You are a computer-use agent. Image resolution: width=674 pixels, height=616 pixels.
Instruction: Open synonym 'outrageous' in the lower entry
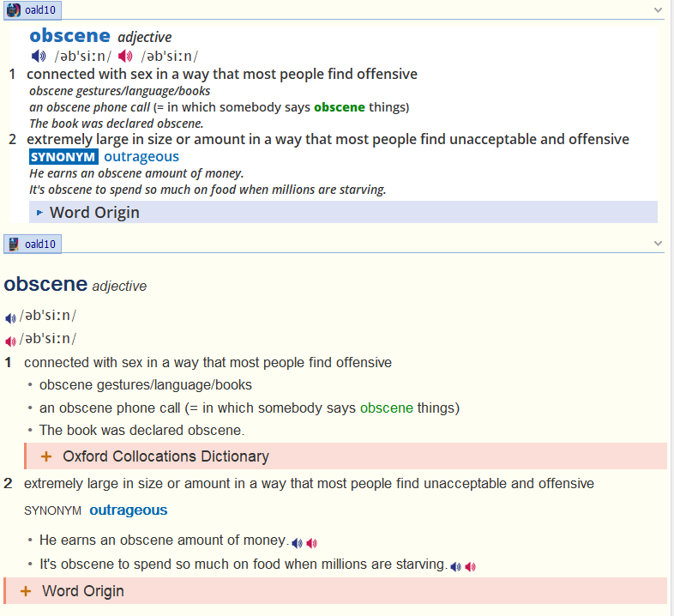click(129, 510)
